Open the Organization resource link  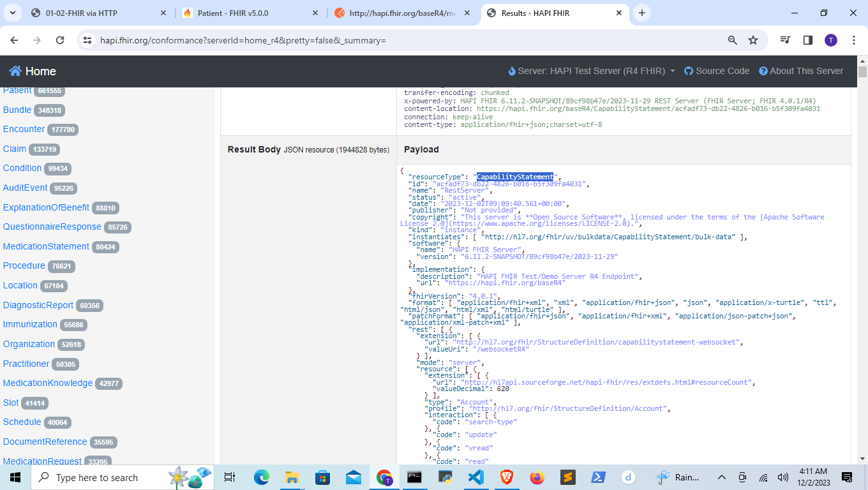tap(29, 344)
